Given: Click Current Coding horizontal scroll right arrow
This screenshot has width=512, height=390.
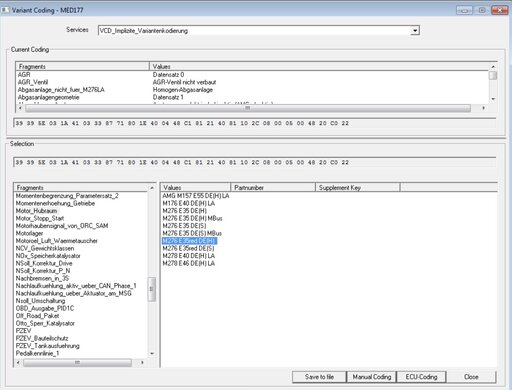Looking at the screenshot, I should (x=484, y=108).
